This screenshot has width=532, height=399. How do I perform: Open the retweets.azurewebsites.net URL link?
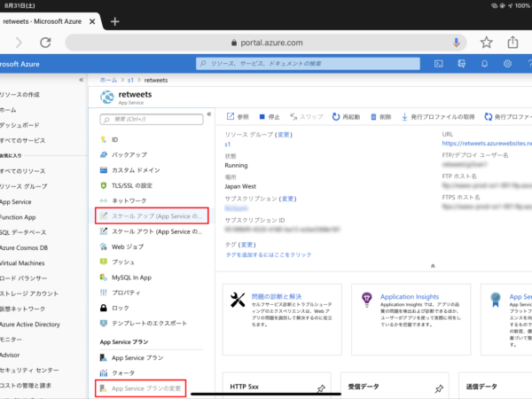click(487, 143)
